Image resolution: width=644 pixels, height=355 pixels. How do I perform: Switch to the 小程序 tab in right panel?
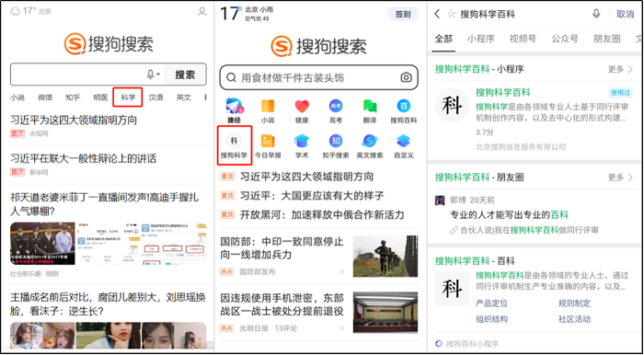click(481, 39)
